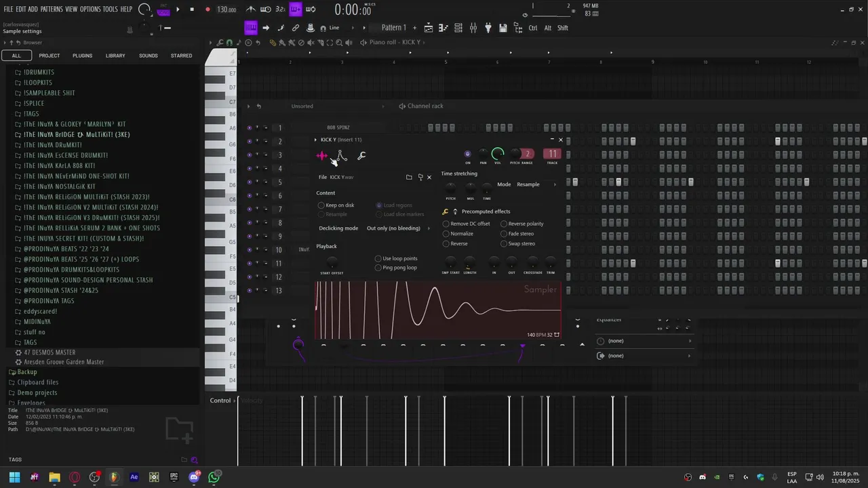Select the pink sample settings waveform tab
Viewport: 868px width, 488px height.
click(x=321, y=156)
